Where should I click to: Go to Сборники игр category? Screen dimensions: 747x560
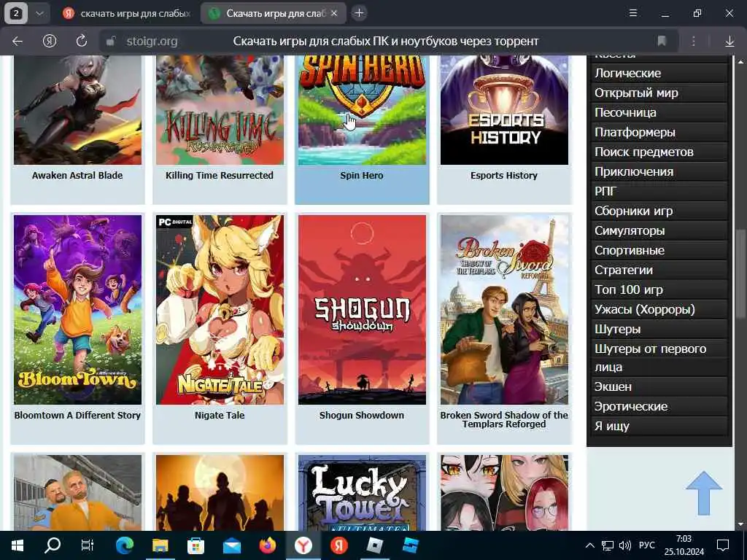tap(659, 211)
